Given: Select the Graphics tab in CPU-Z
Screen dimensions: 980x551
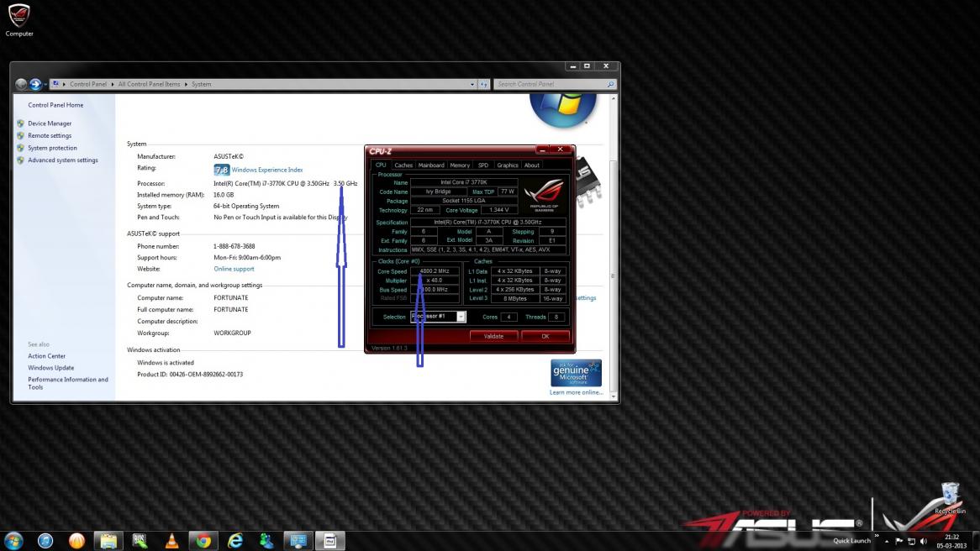Looking at the screenshot, I should point(508,165).
